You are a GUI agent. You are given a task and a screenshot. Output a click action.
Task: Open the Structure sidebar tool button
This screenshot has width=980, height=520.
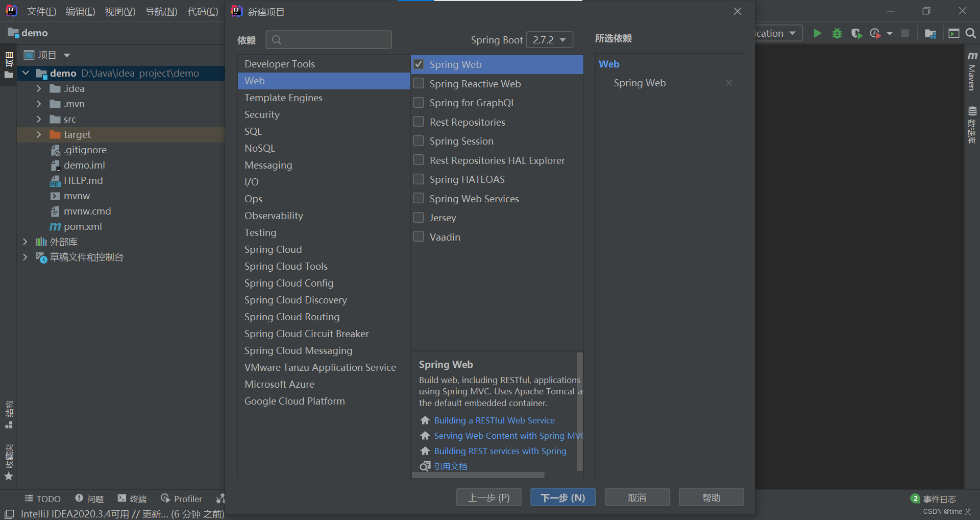(x=9, y=414)
